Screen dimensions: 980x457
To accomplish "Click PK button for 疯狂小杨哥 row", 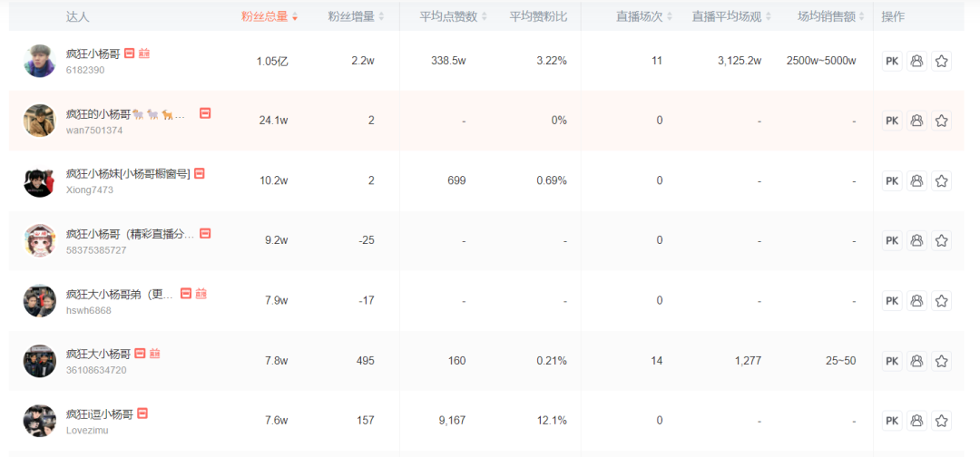I will tap(892, 61).
